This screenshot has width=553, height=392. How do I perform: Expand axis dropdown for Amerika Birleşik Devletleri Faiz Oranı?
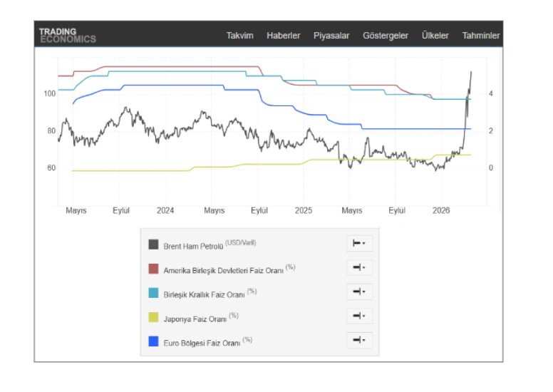pyautogui.click(x=359, y=269)
